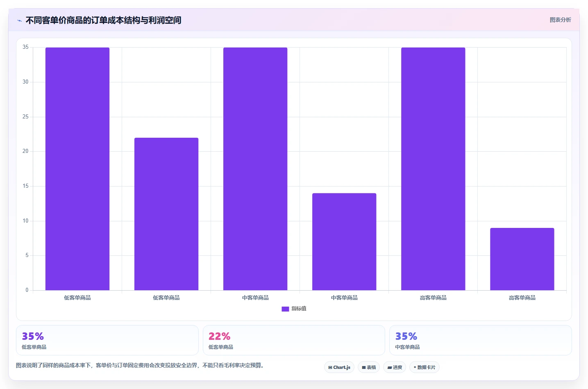Click the y-axis value 30
Viewport: 588px width, 389px height.
pos(25,82)
